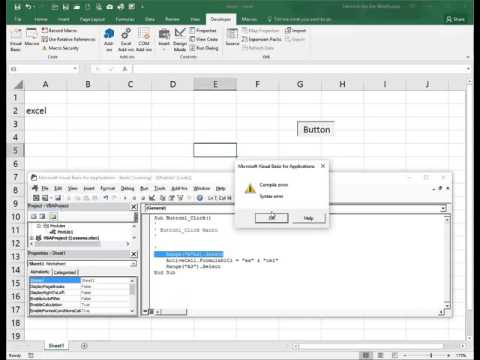Open the Sheet1 Worksheet object dropdown
Viewport: 480px width, 360px height.
tap(133, 264)
